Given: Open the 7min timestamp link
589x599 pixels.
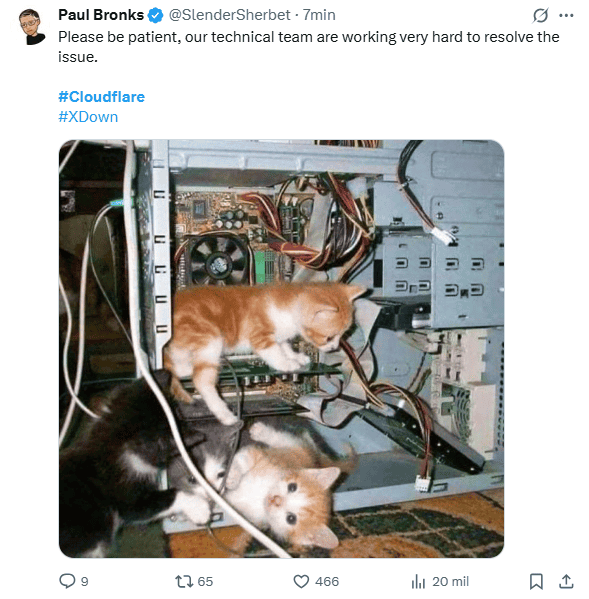Looking at the screenshot, I should click(x=319, y=15).
